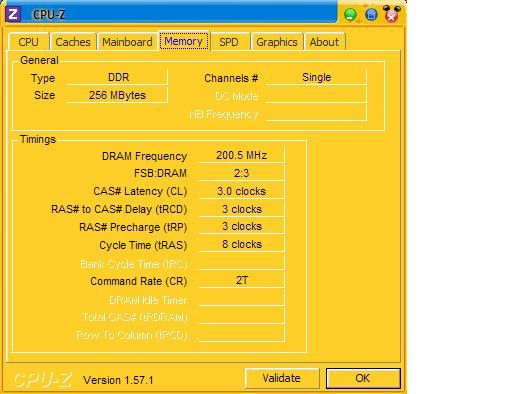Screen dimensions: 512x394
Task: Click the CAS# Latency value 3.0 clocks
Action: pyautogui.click(x=242, y=191)
